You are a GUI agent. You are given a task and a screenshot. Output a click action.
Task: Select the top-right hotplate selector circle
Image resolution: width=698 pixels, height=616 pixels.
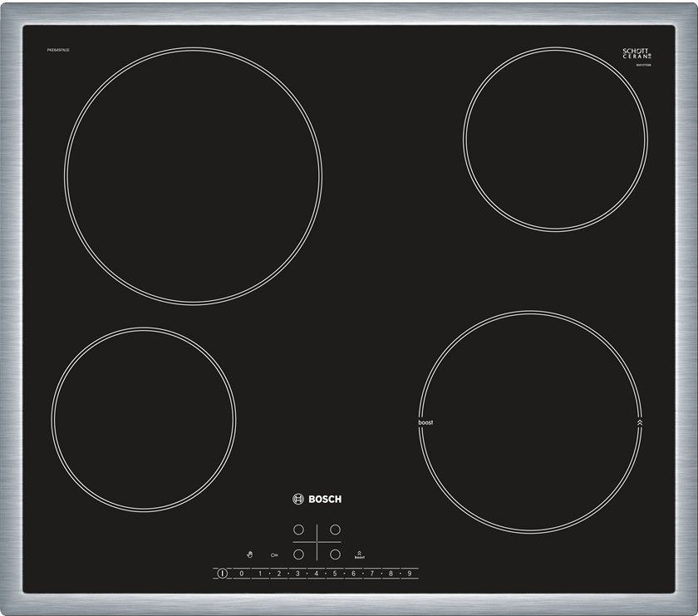(336, 530)
